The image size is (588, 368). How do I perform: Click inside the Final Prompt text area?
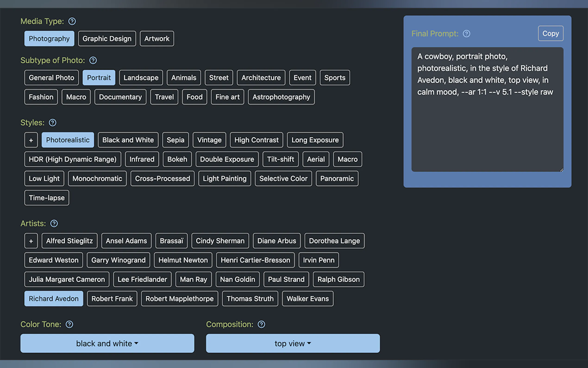pyautogui.click(x=487, y=110)
